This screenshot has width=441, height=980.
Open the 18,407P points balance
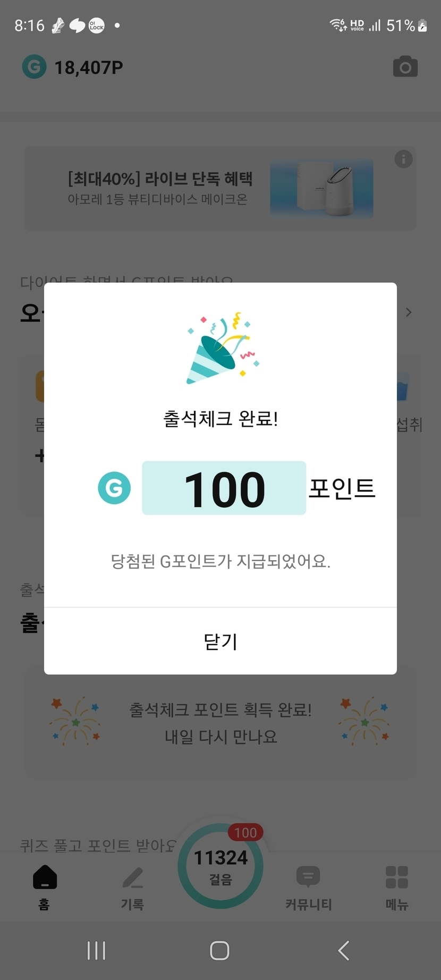89,67
